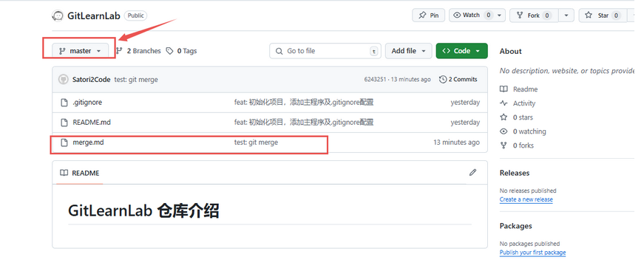Open the GitLearnLab repository name link

pyautogui.click(x=93, y=16)
